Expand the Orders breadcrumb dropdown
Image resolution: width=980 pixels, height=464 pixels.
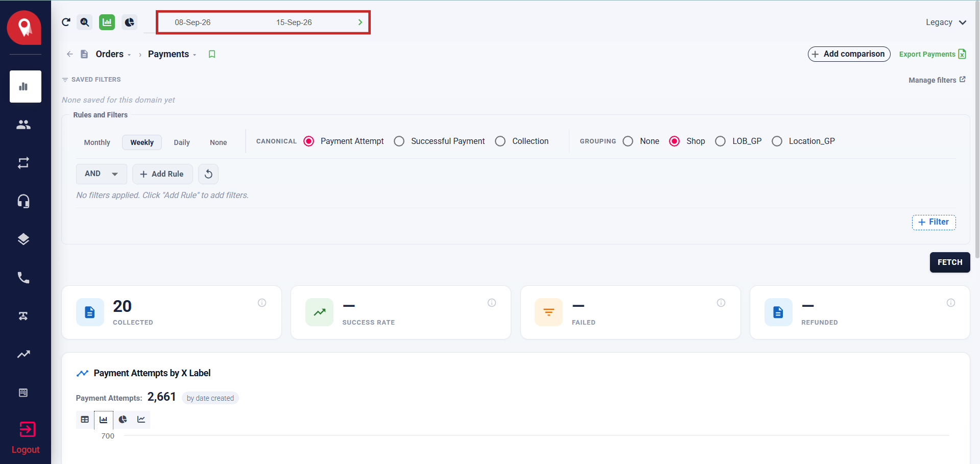[x=129, y=55]
